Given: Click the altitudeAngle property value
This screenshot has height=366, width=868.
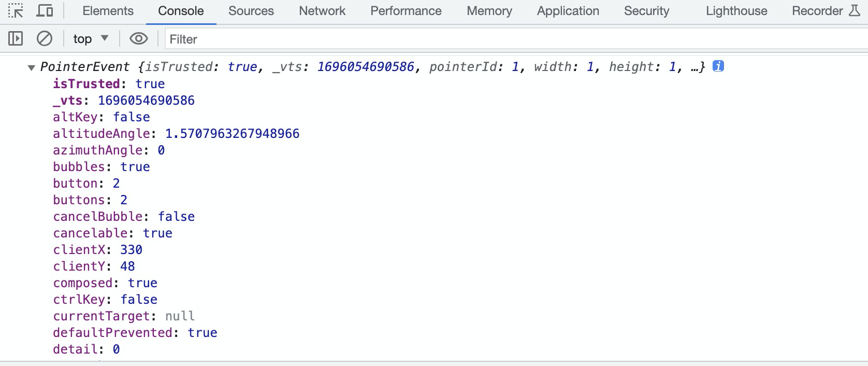Looking at the screenshot, I should [232, 134].
